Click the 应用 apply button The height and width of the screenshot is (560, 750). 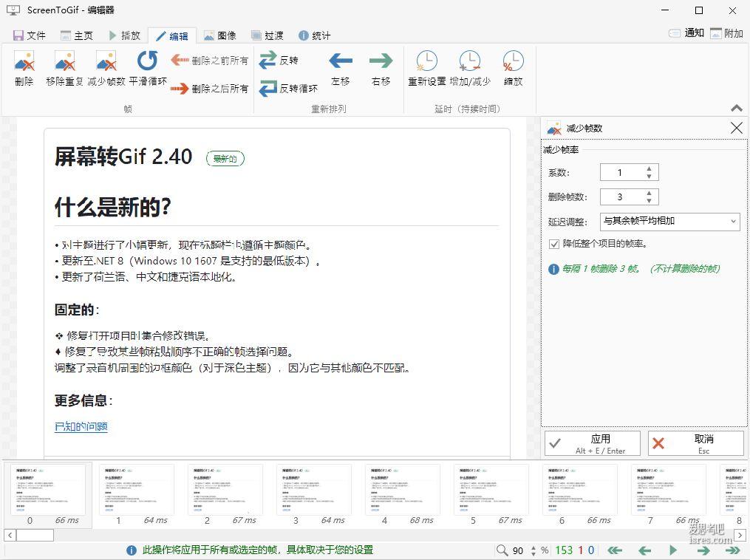click(x=592, y=443)
